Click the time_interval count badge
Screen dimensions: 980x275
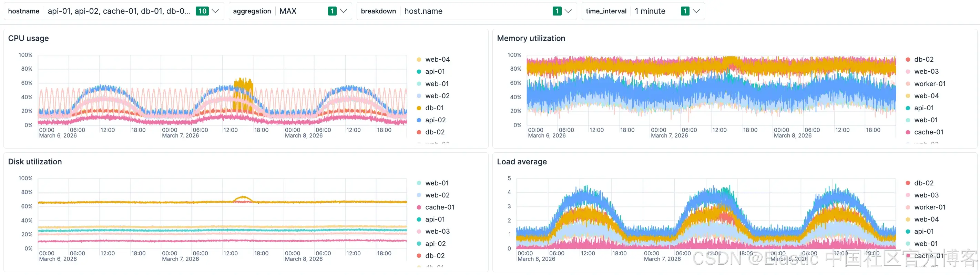(685, 11)
